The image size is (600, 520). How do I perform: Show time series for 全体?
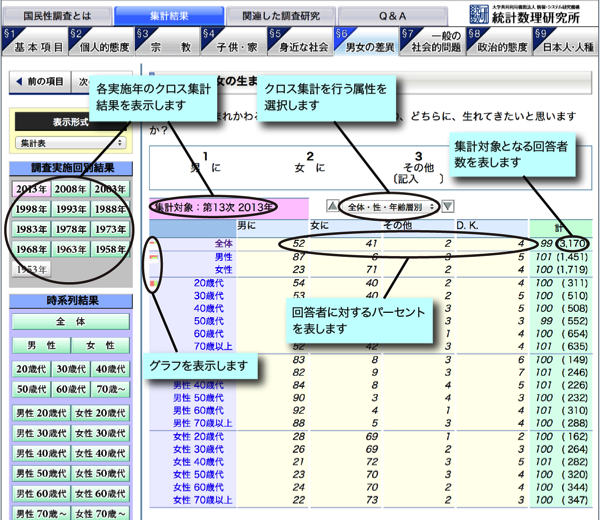tap(71, 321)
